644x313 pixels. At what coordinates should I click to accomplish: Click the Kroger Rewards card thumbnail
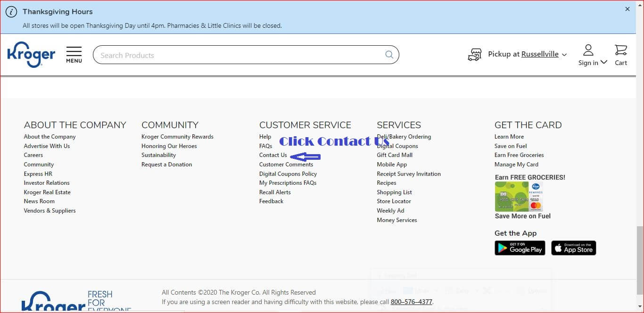(x=518, y=196)
